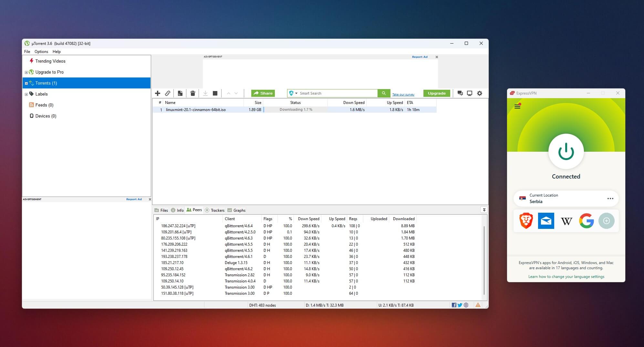Viewport: 644px width, 347px height.
Task: Open the Options menu
Action: click(x=41, y=52)
